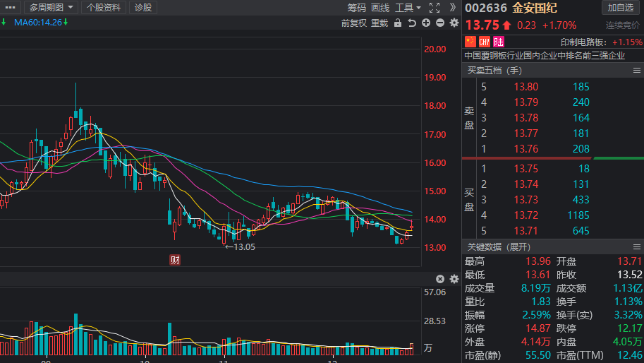Image resolution: width=644 pixels, height=363 pixels.
Task: Click the 连续竞价 trading status
Action: pos(623,25)
